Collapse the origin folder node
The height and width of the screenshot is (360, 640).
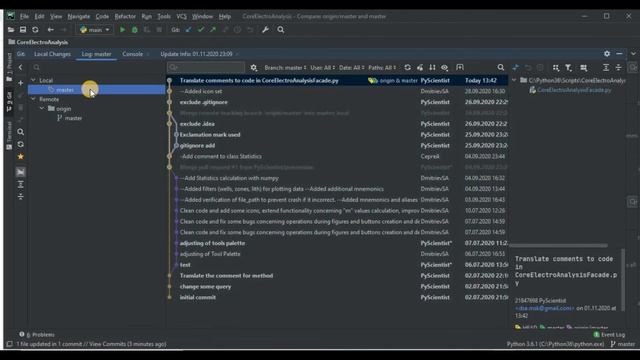[x=42, y=109]
